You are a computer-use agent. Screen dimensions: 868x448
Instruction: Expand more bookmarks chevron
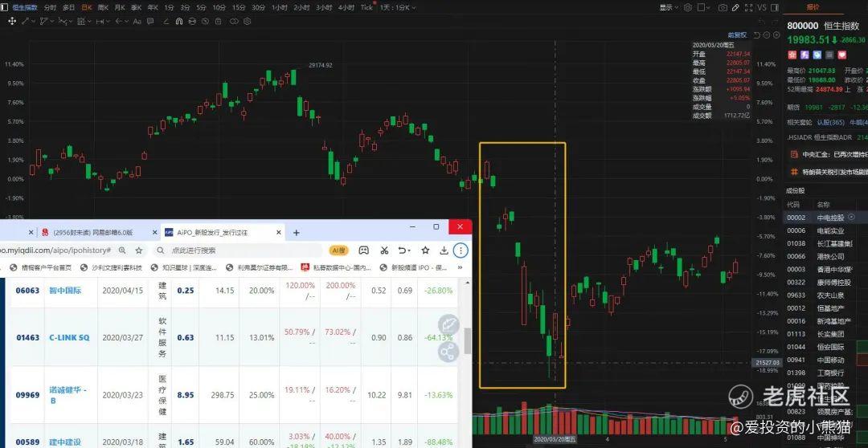pos(460,267)
